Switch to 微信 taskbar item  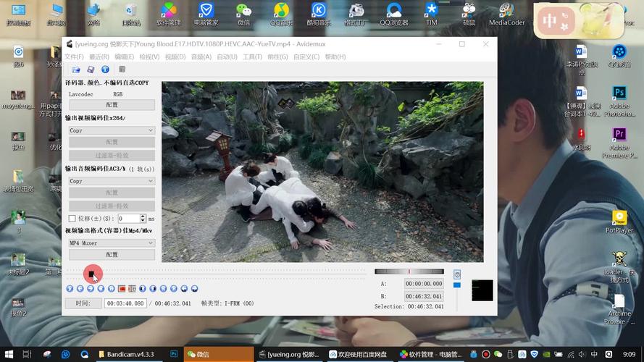(219, 354)
